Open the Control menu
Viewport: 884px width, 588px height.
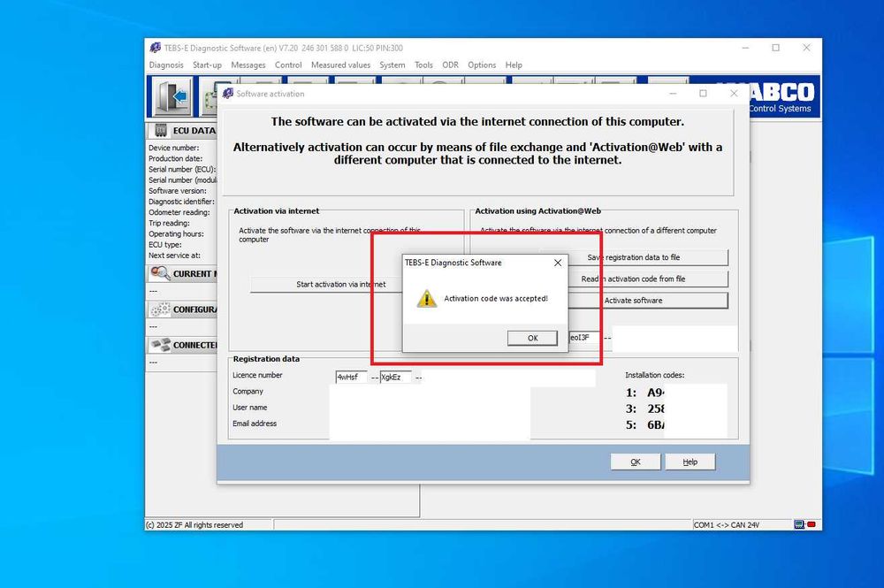point(288,65)
